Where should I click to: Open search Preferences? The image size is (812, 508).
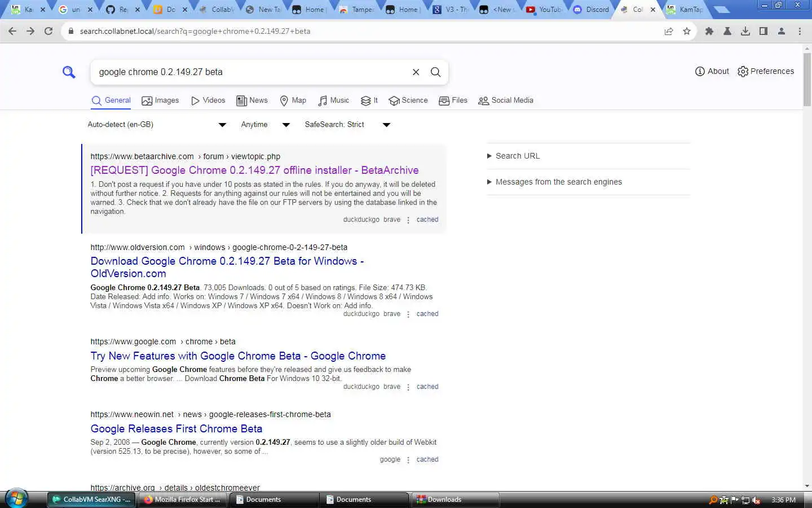[766, 71]
